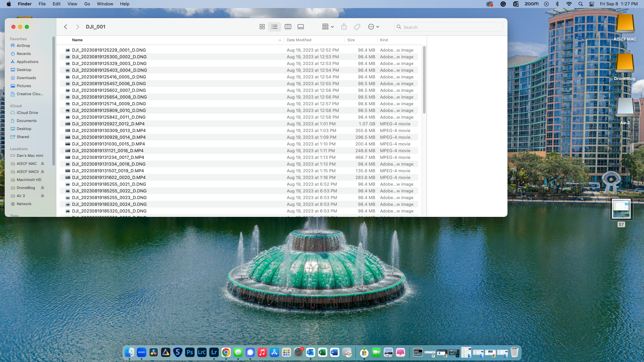The height and width of the screenshot is (362, 644).
Task: Open iCloud Drive in the sidebar
Action: click(27, 113)
